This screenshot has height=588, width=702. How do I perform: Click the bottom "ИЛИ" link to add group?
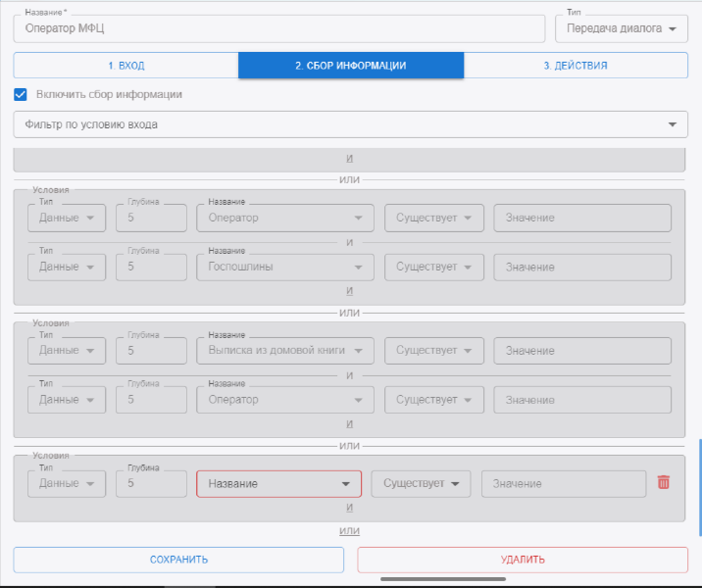(349, 531)
